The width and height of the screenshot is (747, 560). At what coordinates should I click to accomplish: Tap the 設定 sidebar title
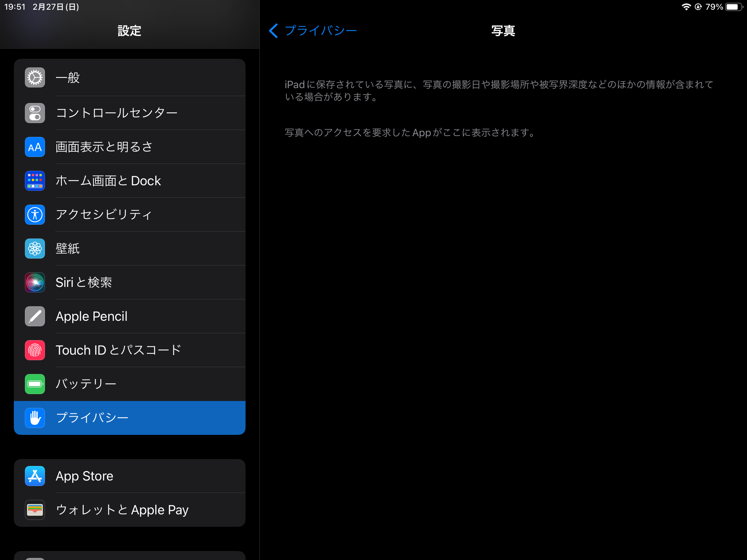coord(129,31)
